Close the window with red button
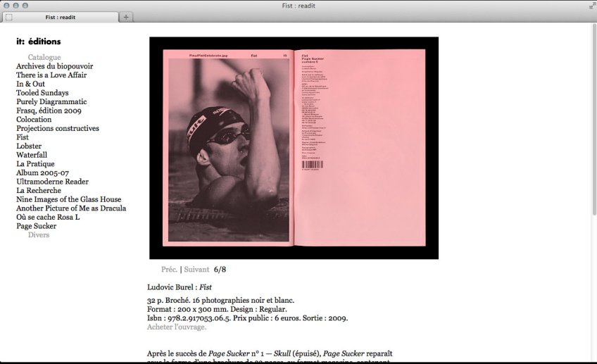Screen dimensions: 597x364 click(6, 6)
